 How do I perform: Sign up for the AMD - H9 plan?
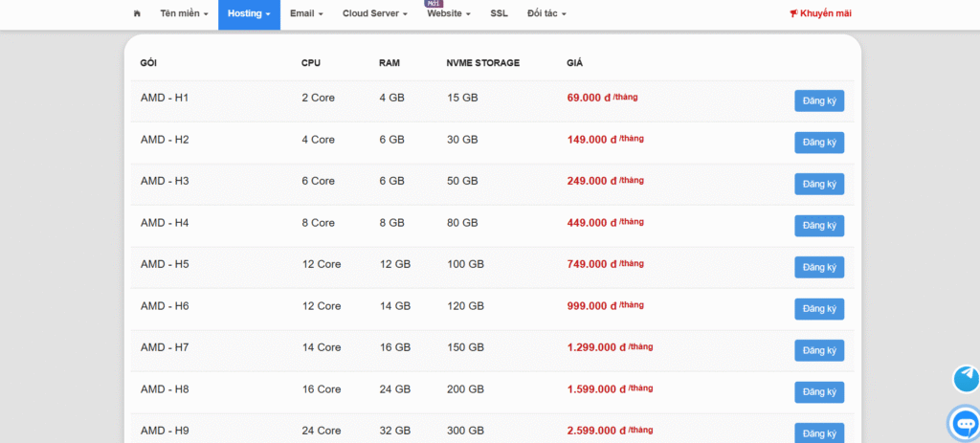coord(819,432)
